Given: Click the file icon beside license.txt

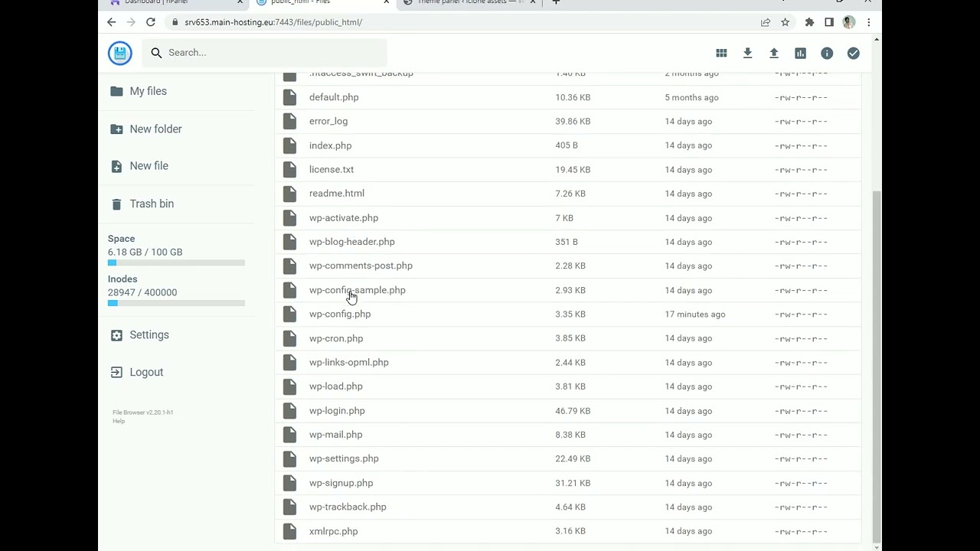Looking at the screenshot, I should pos(289,169).
